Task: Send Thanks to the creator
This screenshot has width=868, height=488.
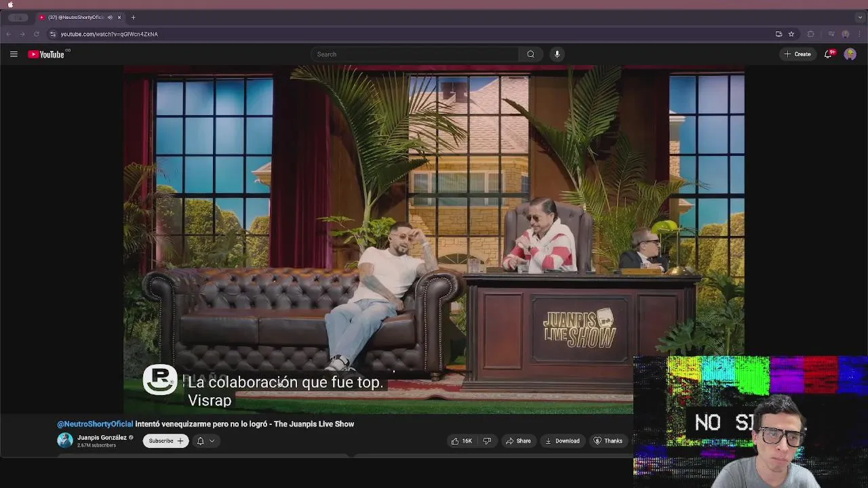Action: coord(608,441)
